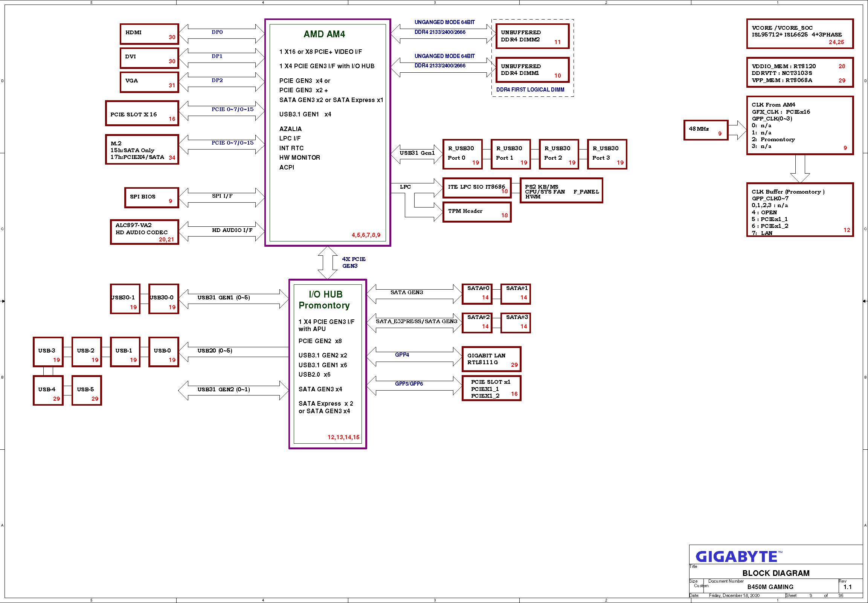Click the SPI BIOS block
The width and height of the screenshot is (868, 603).
pyautogui.click(x=151, y=198)
